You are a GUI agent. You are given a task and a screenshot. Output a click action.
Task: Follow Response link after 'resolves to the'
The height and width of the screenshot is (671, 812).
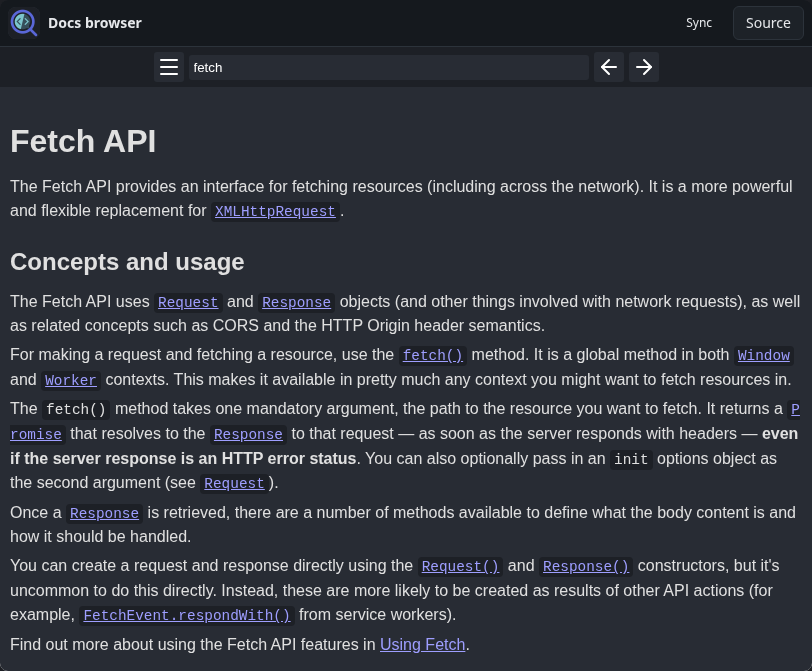[x=248, y=434]
